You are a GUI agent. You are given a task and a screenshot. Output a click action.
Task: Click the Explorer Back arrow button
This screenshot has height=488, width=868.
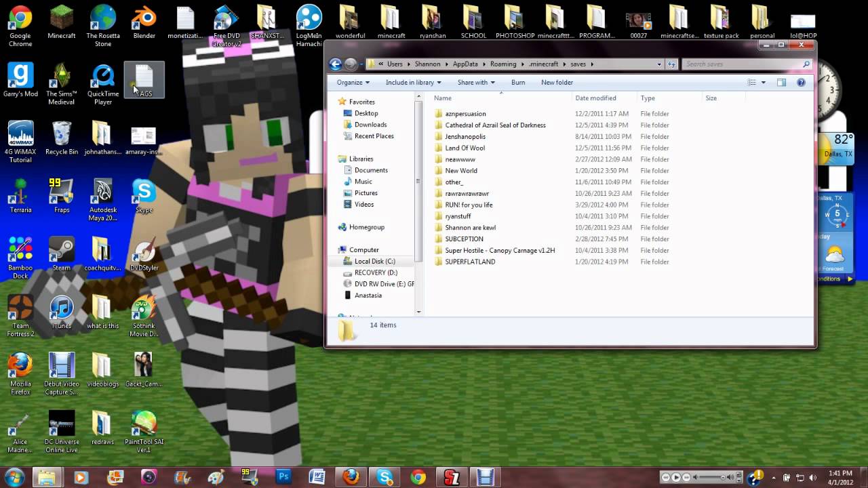(x=335, y=64)
